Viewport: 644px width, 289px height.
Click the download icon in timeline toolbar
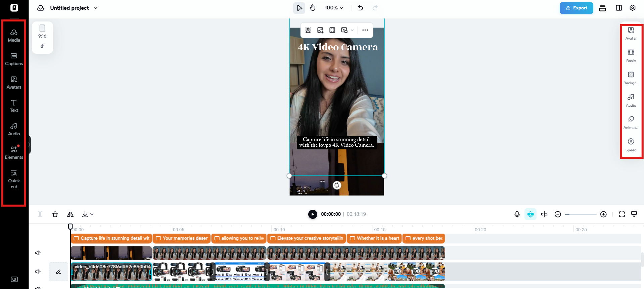click(85, 214)
